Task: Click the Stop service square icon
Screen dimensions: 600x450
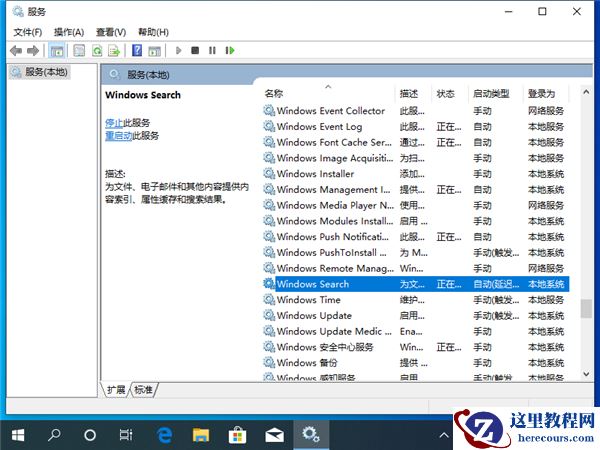Action: pyautogui.click(x=195, y=51)
